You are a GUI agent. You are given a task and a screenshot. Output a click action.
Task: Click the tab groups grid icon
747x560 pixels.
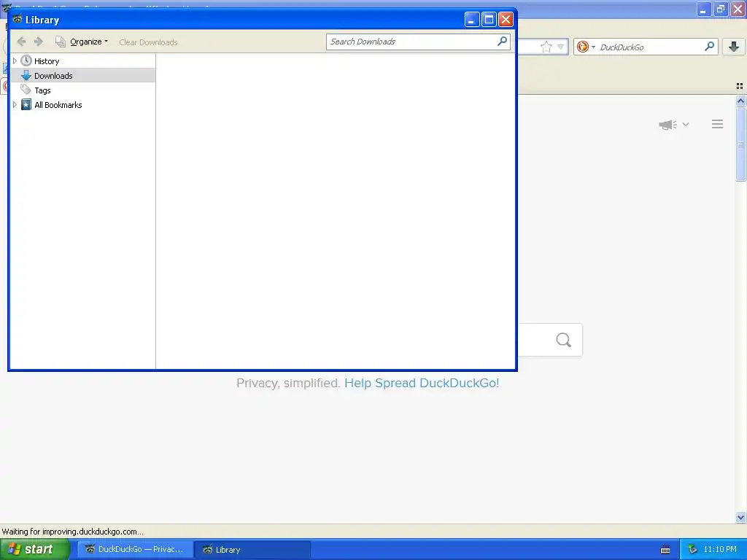pyautogui.click(x=740, y=86)
